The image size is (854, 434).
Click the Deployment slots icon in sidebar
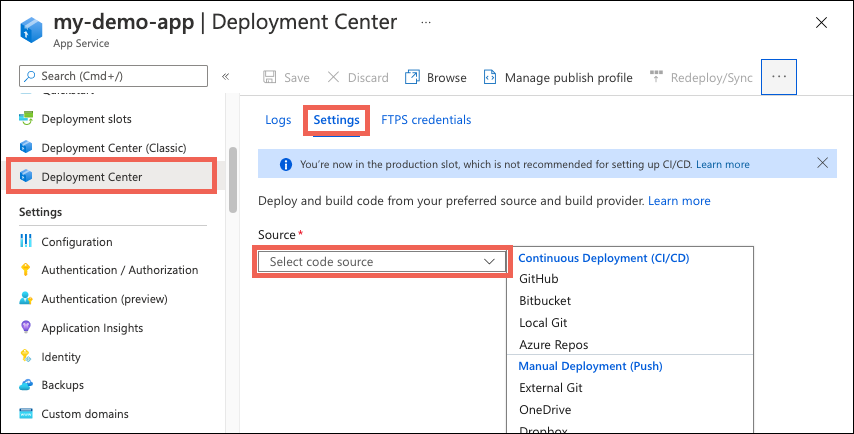tap(27, 119)
